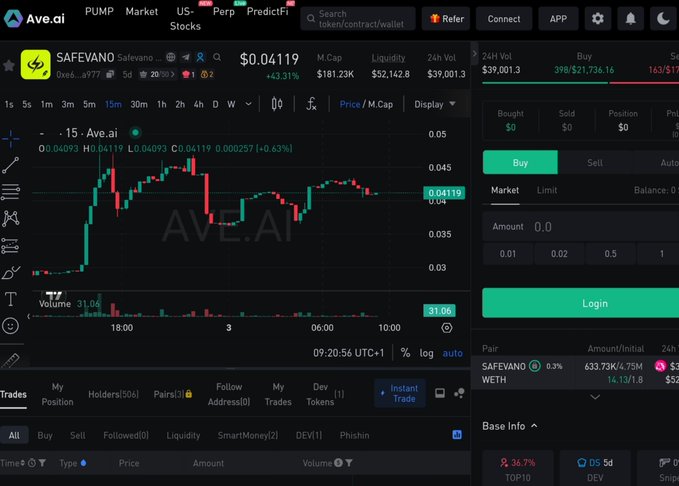
Task: Toggle the blue chart-marker icon in trades filter
Action: coord(457,434)
